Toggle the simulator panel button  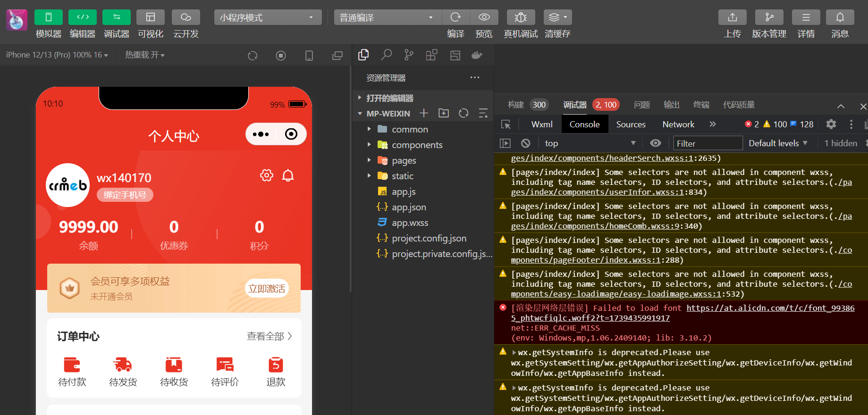[49, 17]
